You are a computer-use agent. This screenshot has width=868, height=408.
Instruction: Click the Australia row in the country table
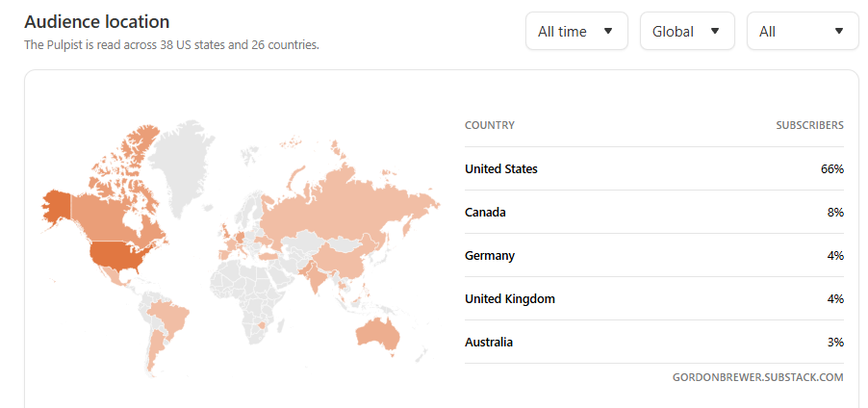pos(653,342)
